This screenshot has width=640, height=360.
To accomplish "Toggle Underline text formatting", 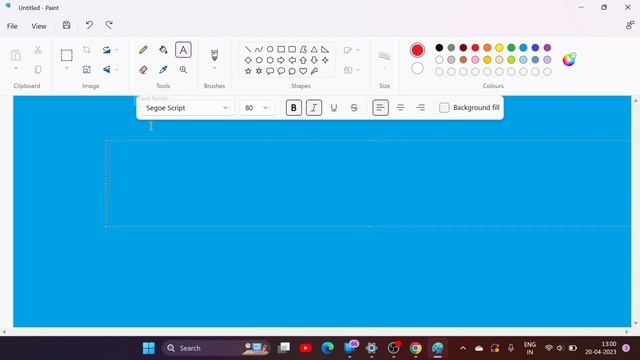I will pos(333,108).
